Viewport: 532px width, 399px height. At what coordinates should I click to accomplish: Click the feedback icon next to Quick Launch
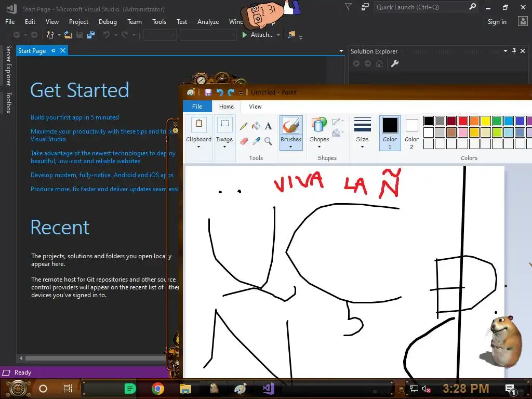[x=365, y=7]
